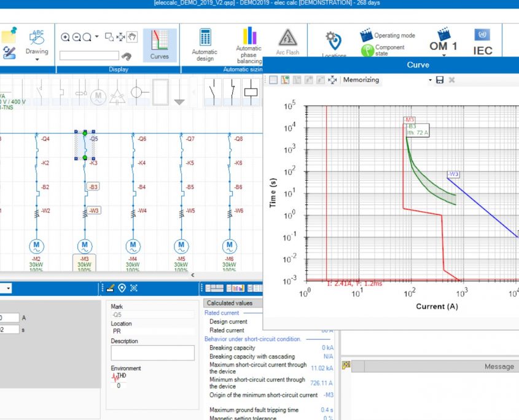The image size is (519, 420).
Task: Click the bar chart icon in results toolbar
Action: pos(235,288)
